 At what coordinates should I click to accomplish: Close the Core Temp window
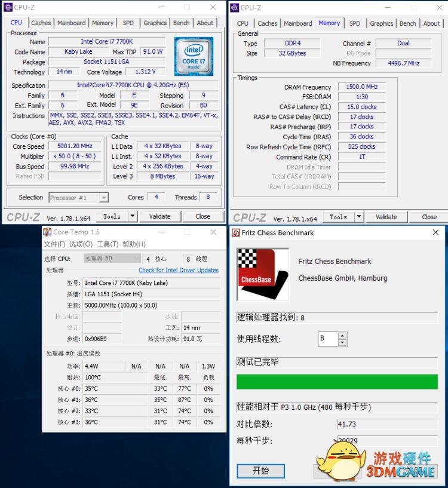pos(213,232)
